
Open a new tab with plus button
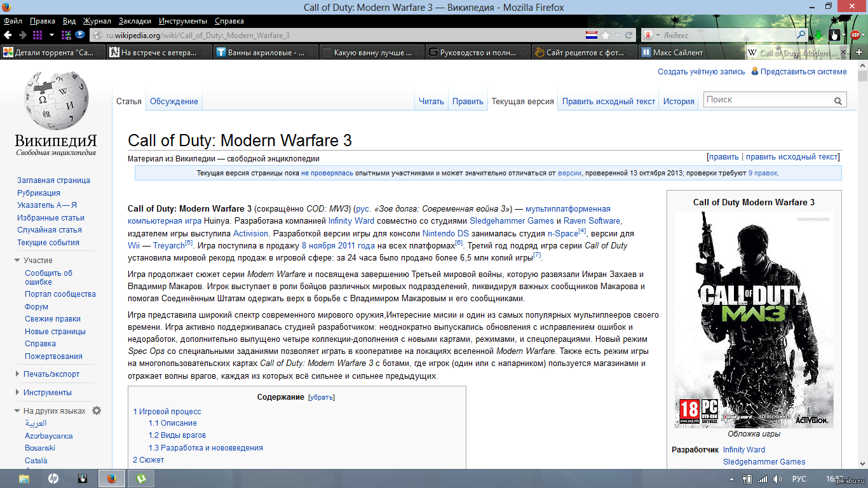pyautogui.click(x=859, y=53)
